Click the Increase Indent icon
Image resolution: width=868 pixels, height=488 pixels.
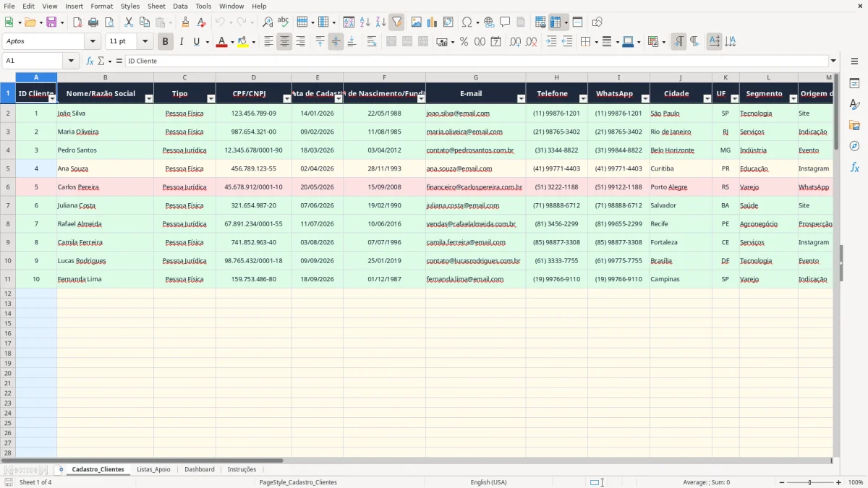(x=551, y=42)
